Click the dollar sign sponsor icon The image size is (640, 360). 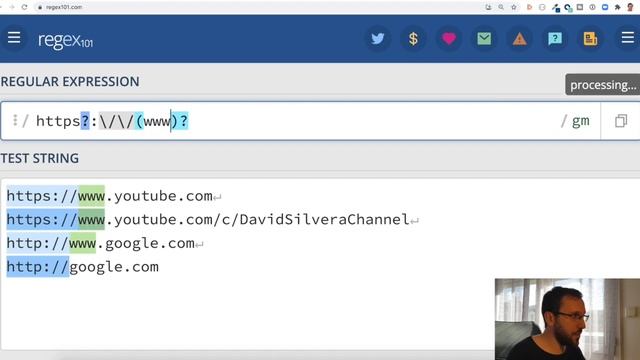point(413,39)
